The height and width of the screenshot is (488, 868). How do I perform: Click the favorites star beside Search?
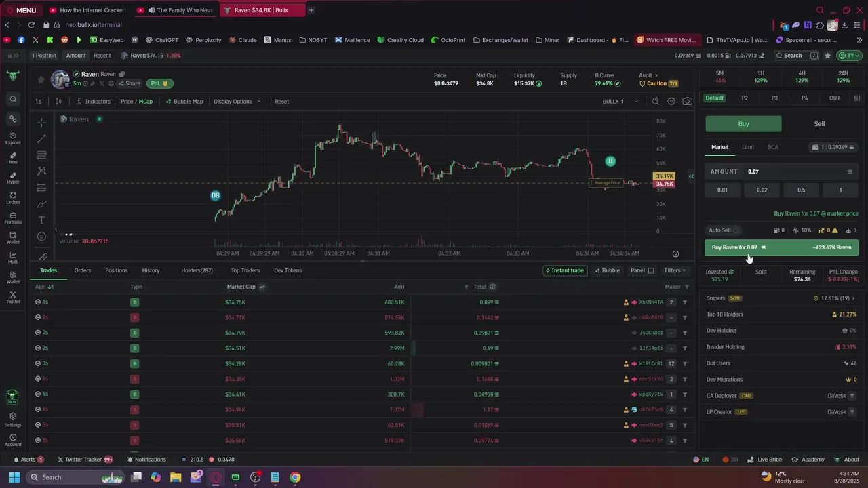coord(827,56)
